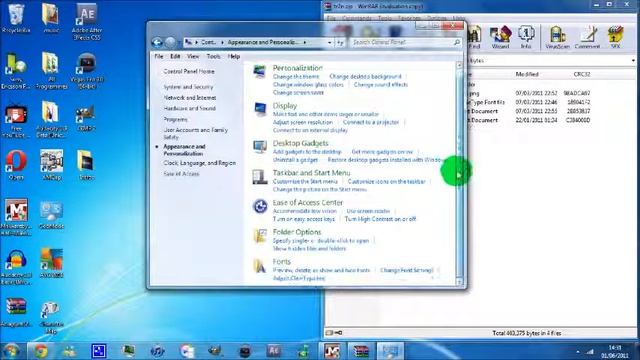
Task: Go to Control Panel Home
Action: pos(189,71)
